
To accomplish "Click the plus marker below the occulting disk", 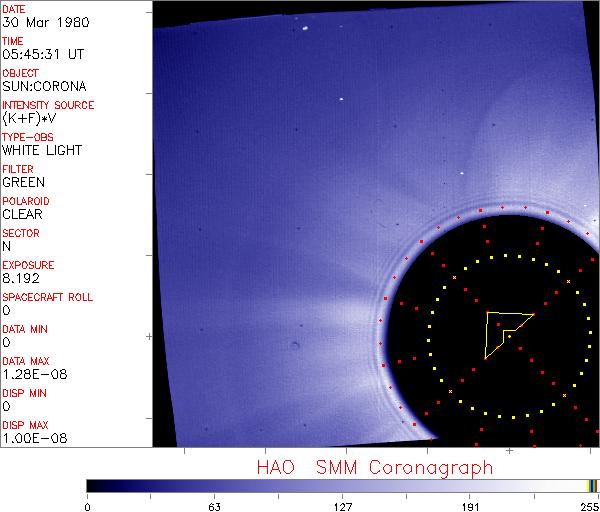I will [509, 452].
